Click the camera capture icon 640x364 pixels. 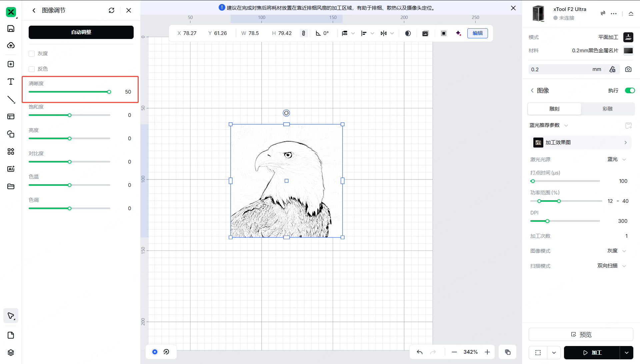coord(628,69)
